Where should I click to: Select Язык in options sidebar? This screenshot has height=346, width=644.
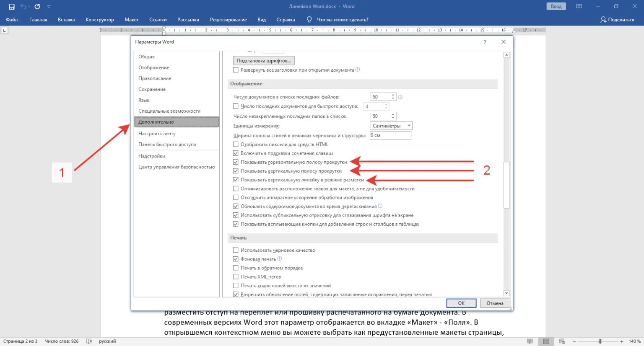click(177, 100)
